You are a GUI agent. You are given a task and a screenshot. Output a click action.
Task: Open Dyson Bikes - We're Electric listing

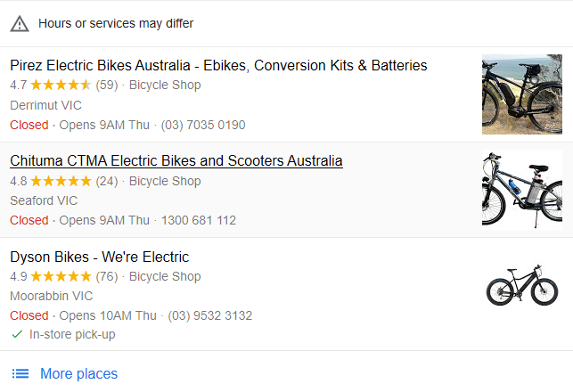tap(99, 257)
